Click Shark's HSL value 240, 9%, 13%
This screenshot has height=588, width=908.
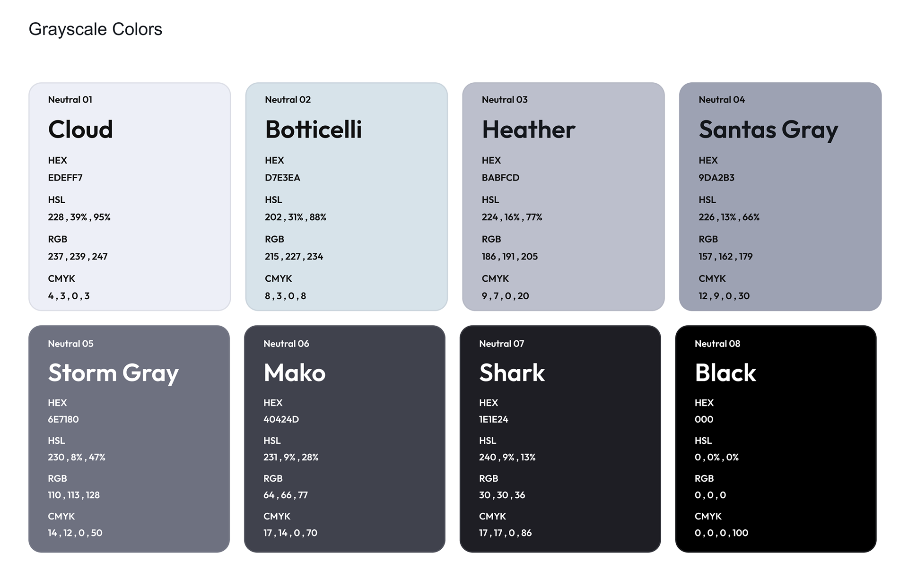coord(507,457)
